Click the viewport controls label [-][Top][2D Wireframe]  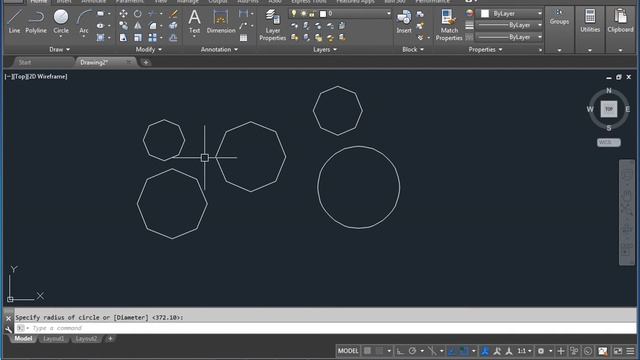36,76
